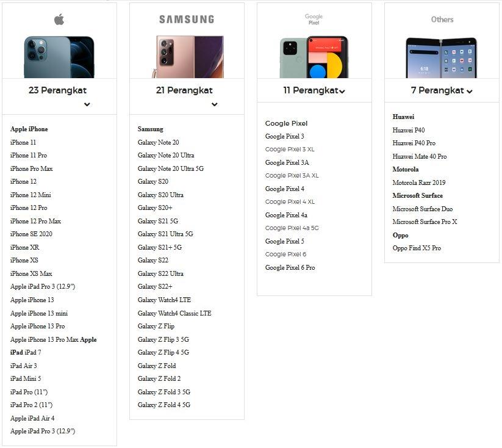Viewport: 502px width, 448px height.
Task: Select Galaxy Z Fold 4 5G entry
Action: (164, 405)
